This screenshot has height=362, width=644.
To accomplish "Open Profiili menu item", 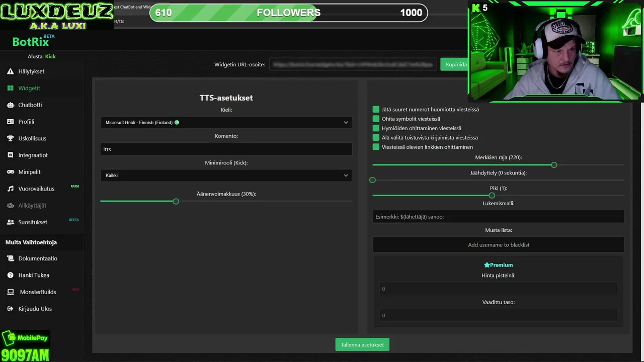I will coord(26,122).
